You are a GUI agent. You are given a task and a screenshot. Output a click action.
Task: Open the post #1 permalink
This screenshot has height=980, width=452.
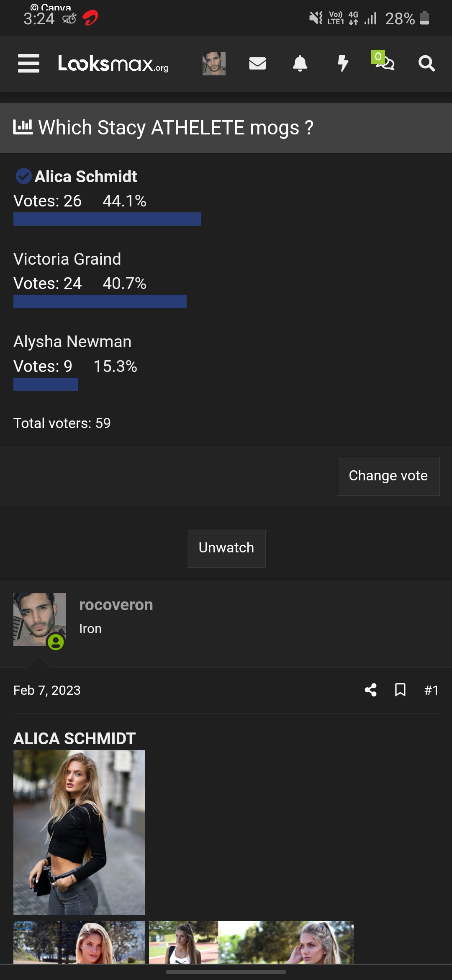coord(431,690)
